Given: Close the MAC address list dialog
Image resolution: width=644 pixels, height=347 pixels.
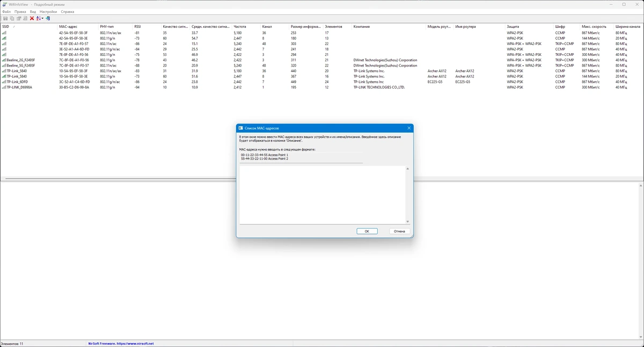Looking at the screenshot, I should [x=409, y=128].
